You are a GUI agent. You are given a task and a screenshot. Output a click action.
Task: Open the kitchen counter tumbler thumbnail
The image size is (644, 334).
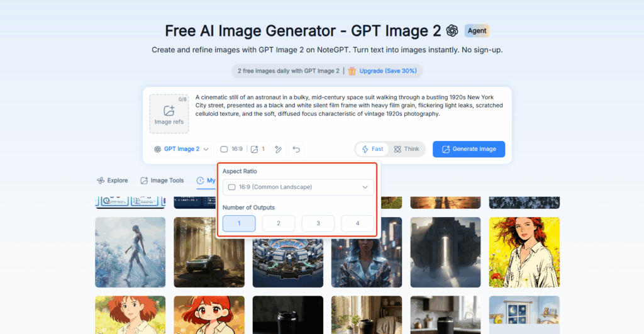coord(445,315)
